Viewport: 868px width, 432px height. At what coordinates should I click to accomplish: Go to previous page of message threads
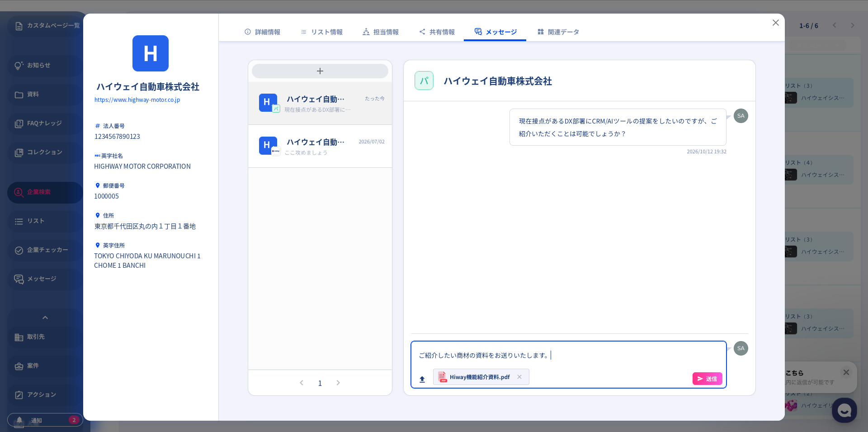coord(302,383)
